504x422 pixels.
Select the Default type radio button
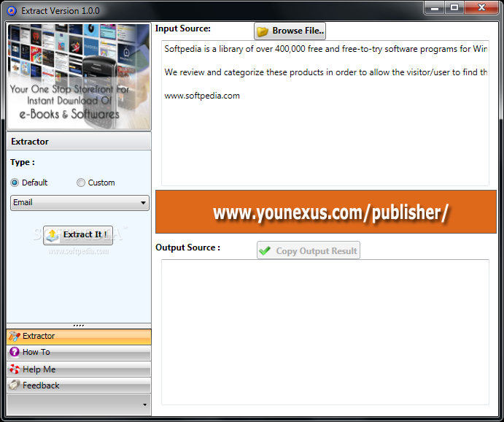(15, 183)
